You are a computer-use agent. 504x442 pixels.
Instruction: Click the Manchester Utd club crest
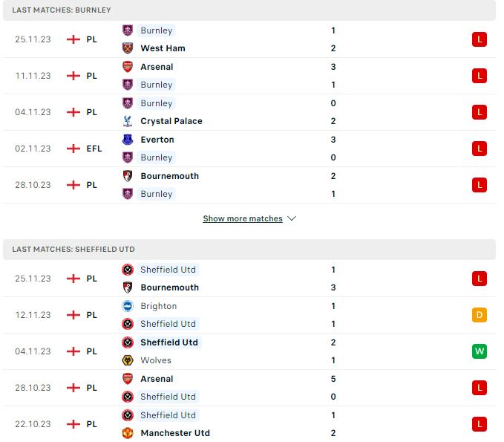tap(128, 433)
